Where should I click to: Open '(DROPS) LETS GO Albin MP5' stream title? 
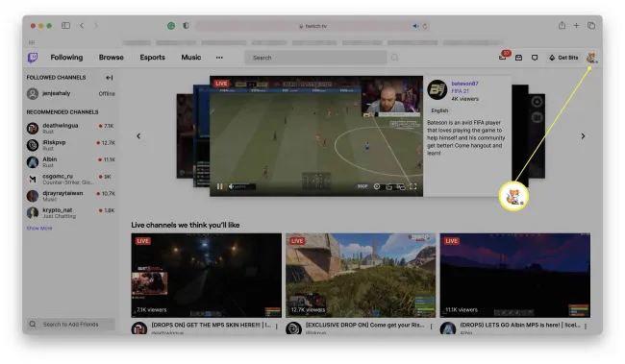520,325
